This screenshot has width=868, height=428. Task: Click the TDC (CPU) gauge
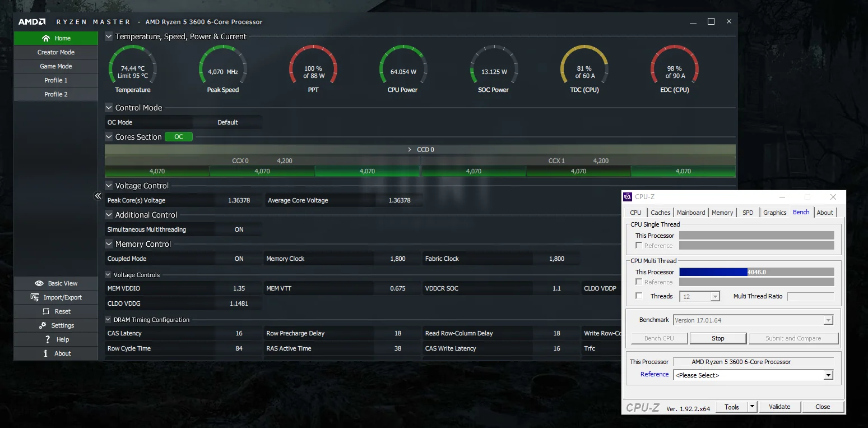(x=584, y=70)
